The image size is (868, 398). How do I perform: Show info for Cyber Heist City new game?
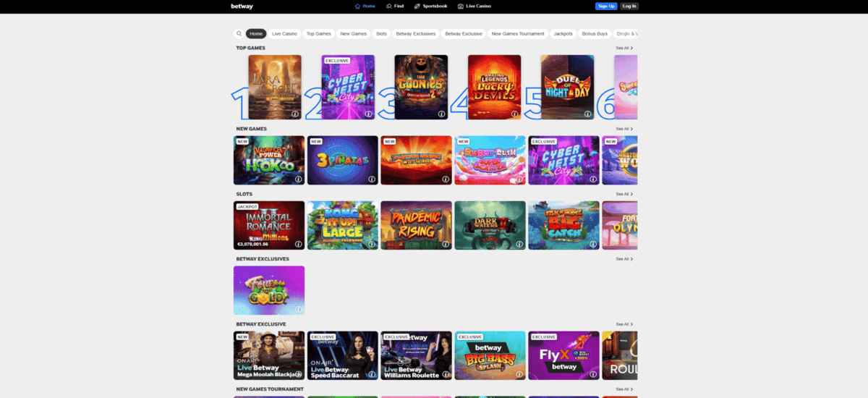(593, 179)
